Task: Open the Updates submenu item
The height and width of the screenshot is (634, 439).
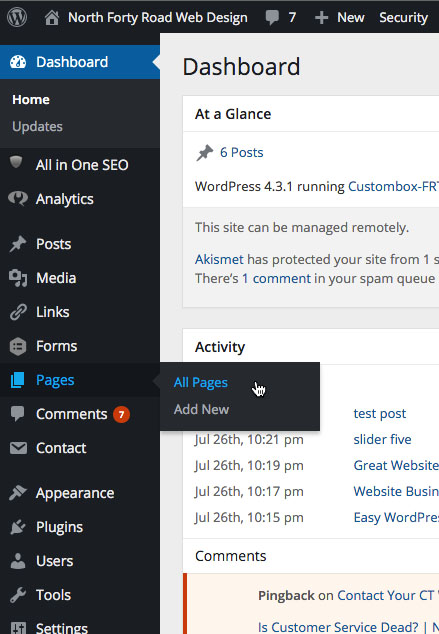Action: (37, 127)
